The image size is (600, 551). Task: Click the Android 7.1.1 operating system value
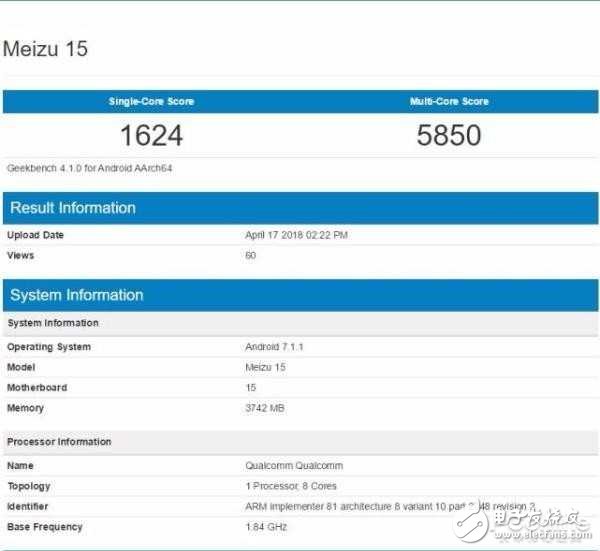(274, 347)
